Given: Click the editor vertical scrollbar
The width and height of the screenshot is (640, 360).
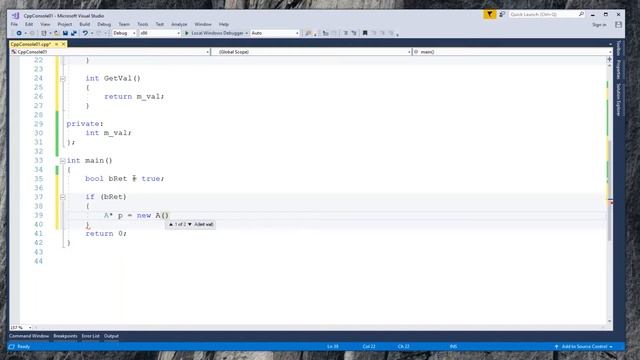Looking at the screenshot, I should tap(609, 192).
